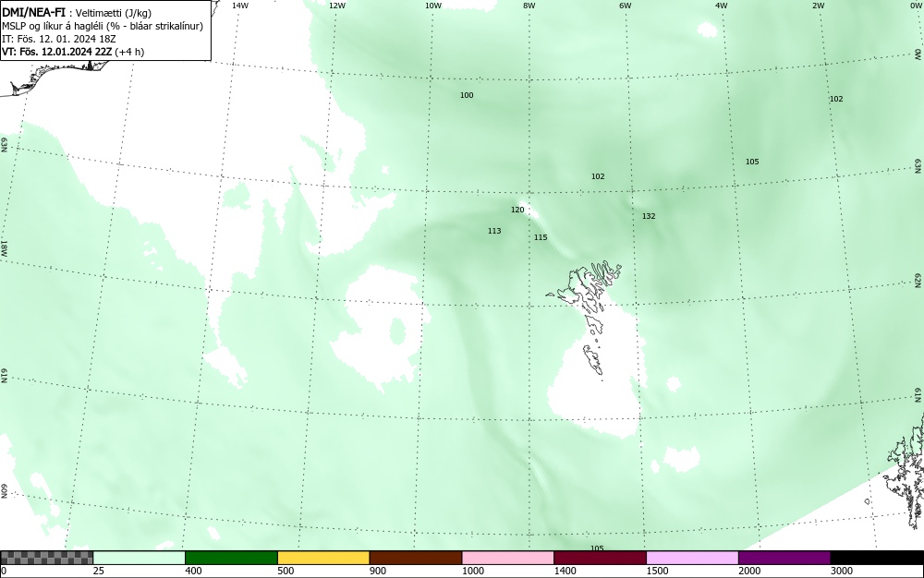This screenshot has height=578, width=924.
Task: Click the '6W' longitude label
Action: point(626,6)
